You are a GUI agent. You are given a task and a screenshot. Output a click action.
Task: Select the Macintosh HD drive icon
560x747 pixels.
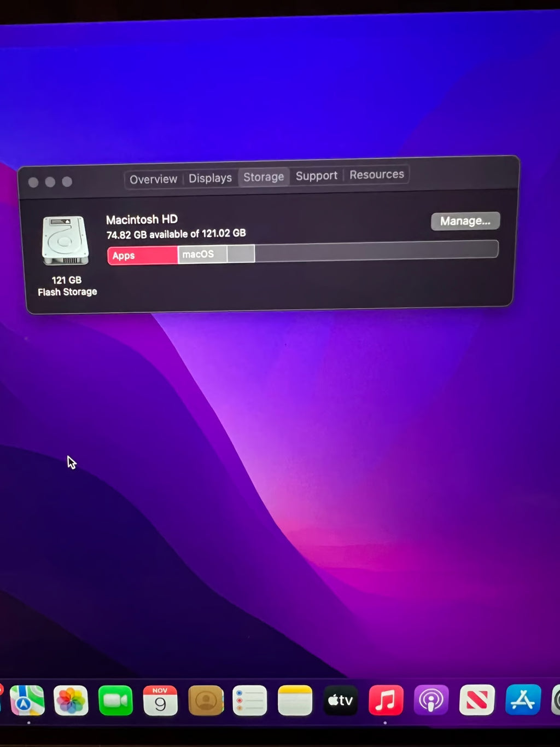(x=66, y=240)
